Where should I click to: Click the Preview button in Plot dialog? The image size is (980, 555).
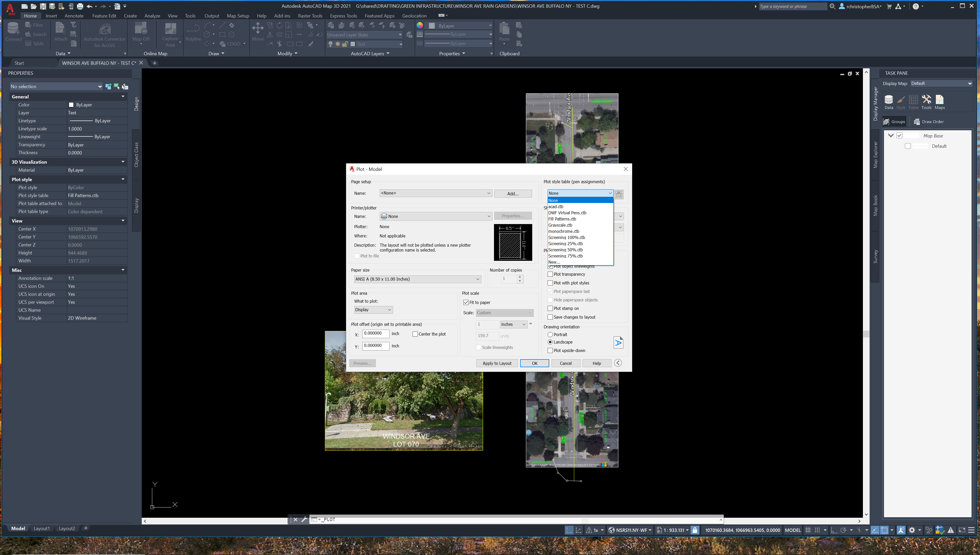coord(362,363)
